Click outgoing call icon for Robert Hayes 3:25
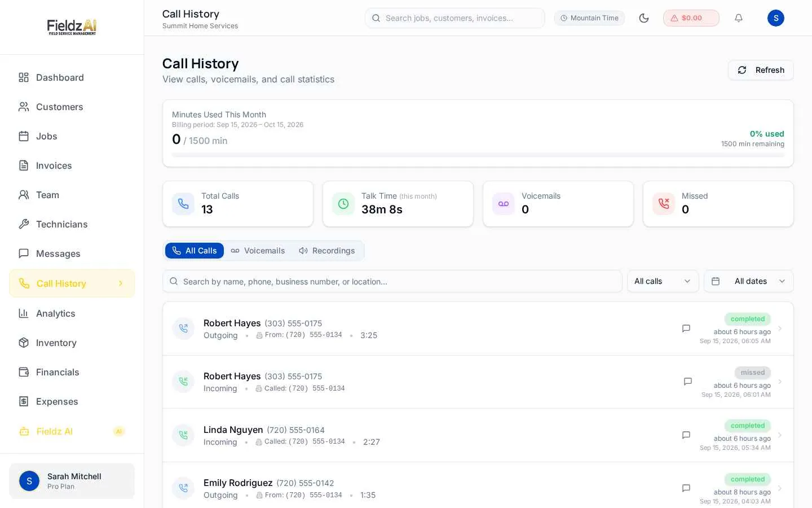This screenshot has width=812, height=508. pos(183,329)
